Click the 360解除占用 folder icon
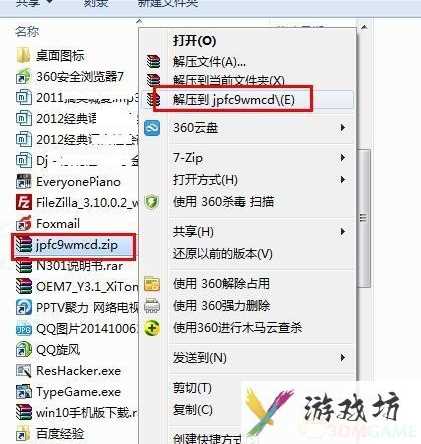421x444 pixels. point(152,284)
